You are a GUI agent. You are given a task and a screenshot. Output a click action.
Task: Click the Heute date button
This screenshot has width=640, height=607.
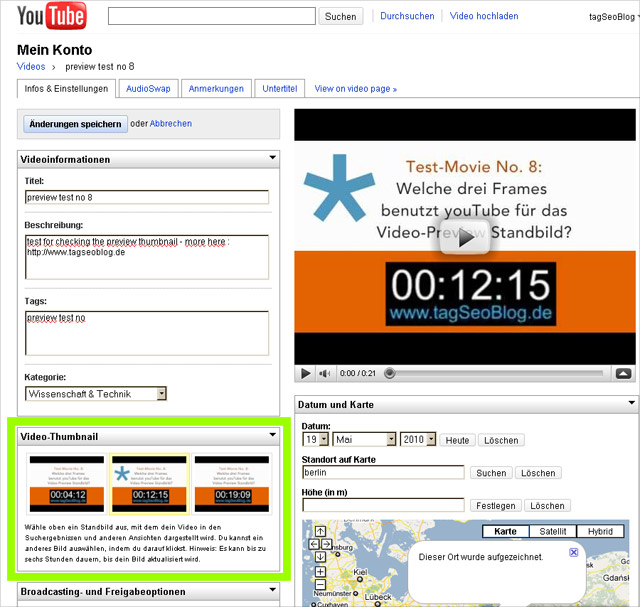457,440
